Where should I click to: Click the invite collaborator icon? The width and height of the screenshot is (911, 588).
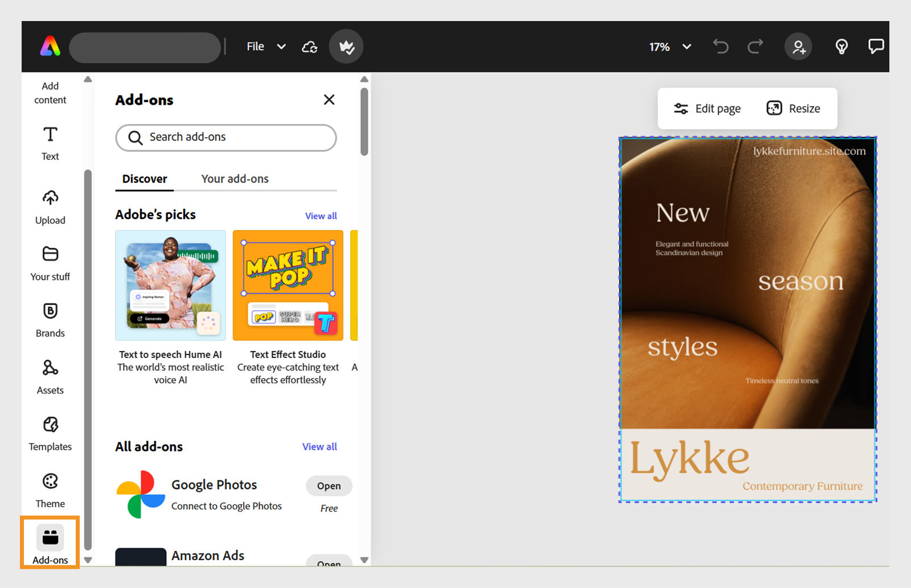798,47
